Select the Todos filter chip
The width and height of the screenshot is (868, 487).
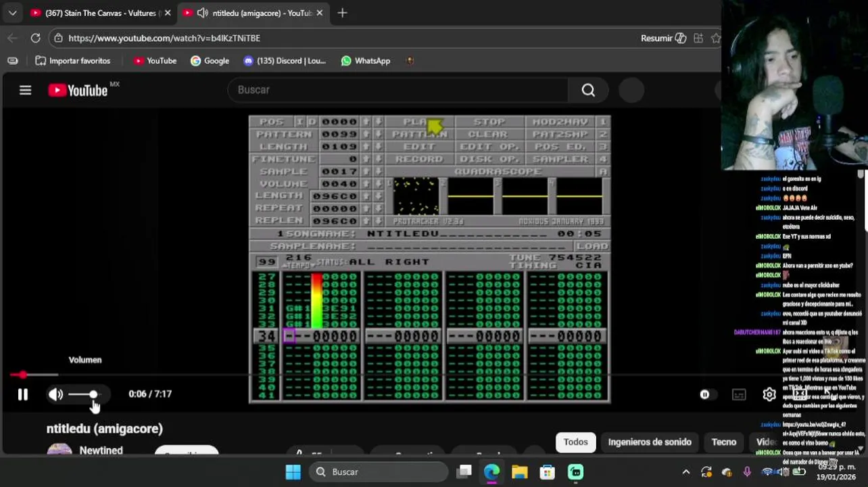coord(576,442)
